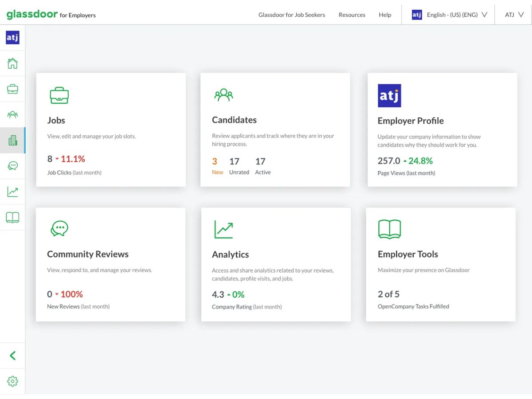Open the Analytics card title
532x399 pixels.
(x=231, y=254)
